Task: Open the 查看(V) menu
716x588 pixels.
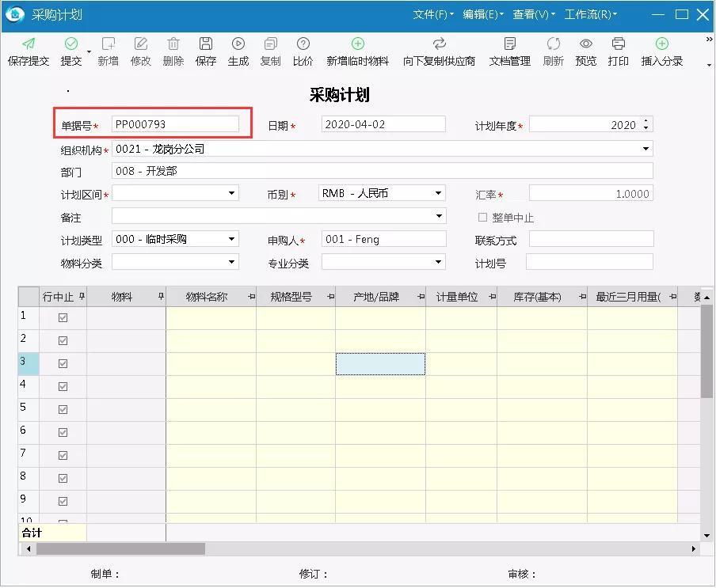Action: tap(534, 14)
